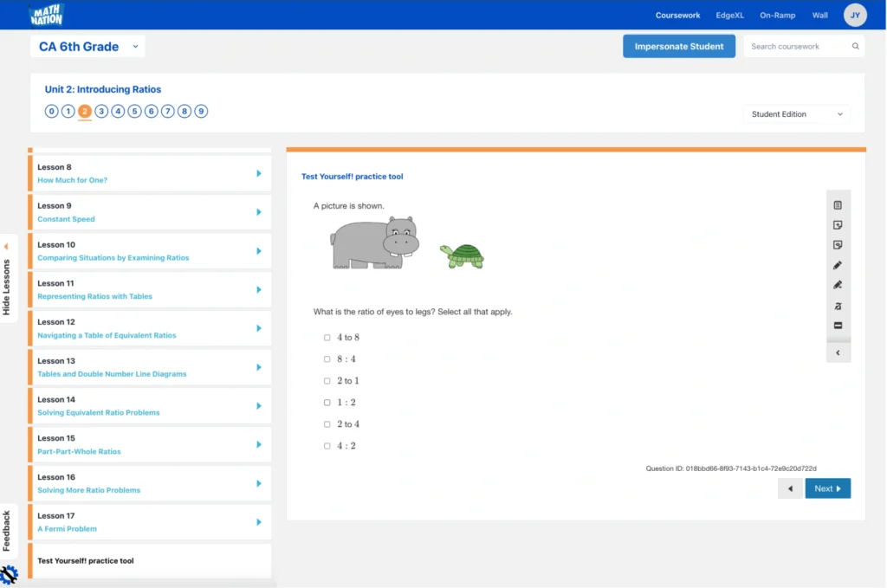
Task: Click the search magnifier icon
Action: pos(855,47)
